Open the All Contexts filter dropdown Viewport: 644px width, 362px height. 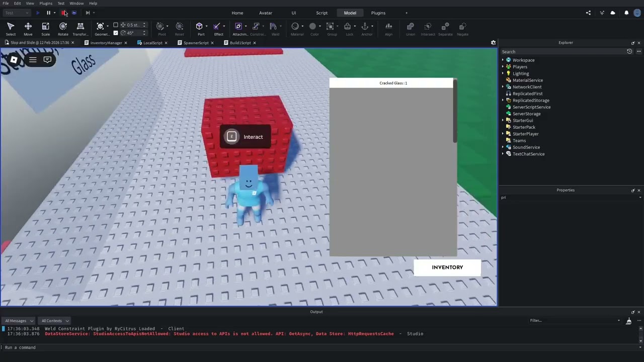point(55,321)
